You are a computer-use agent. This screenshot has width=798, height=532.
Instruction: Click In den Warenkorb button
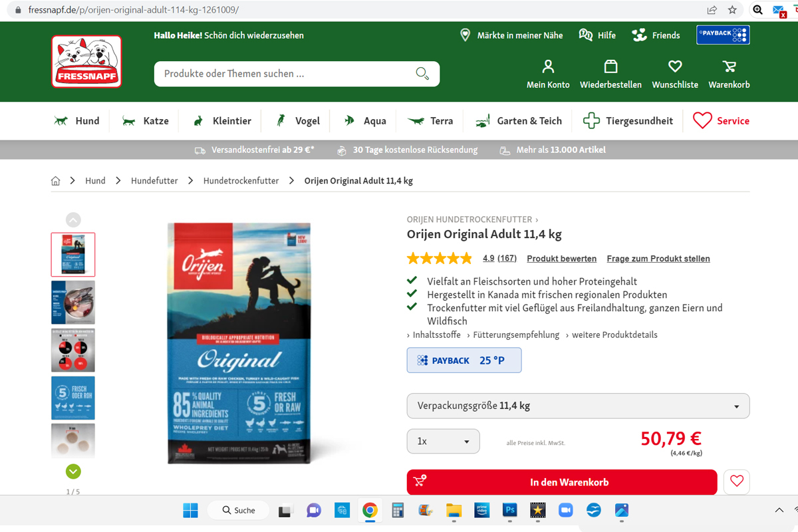tap(562, 482)
